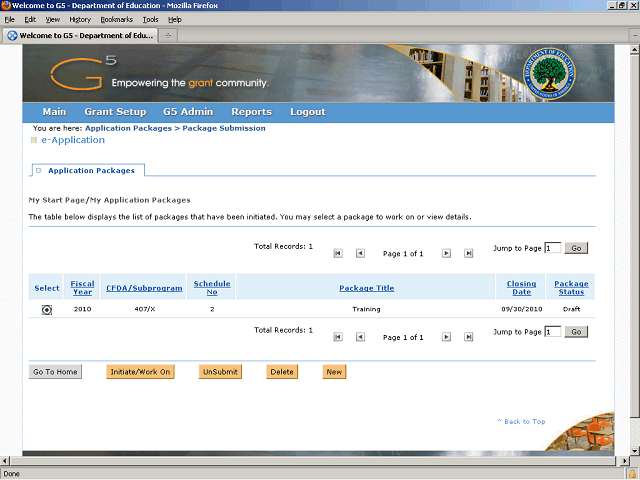Click the '2010' fiscal year cell

click(82, 309)
